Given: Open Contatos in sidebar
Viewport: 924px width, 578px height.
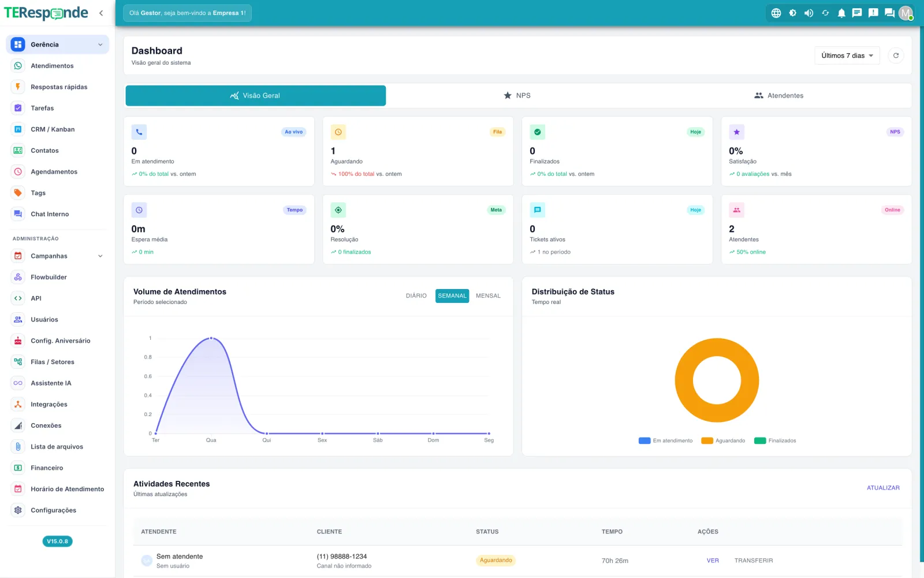Looking at the screenshot, I should coord(57,150).
